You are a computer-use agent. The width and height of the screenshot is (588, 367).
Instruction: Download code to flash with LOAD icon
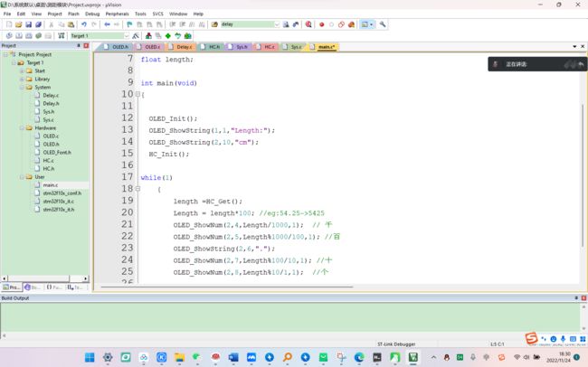pyautogui.click(x=62, y=35)
